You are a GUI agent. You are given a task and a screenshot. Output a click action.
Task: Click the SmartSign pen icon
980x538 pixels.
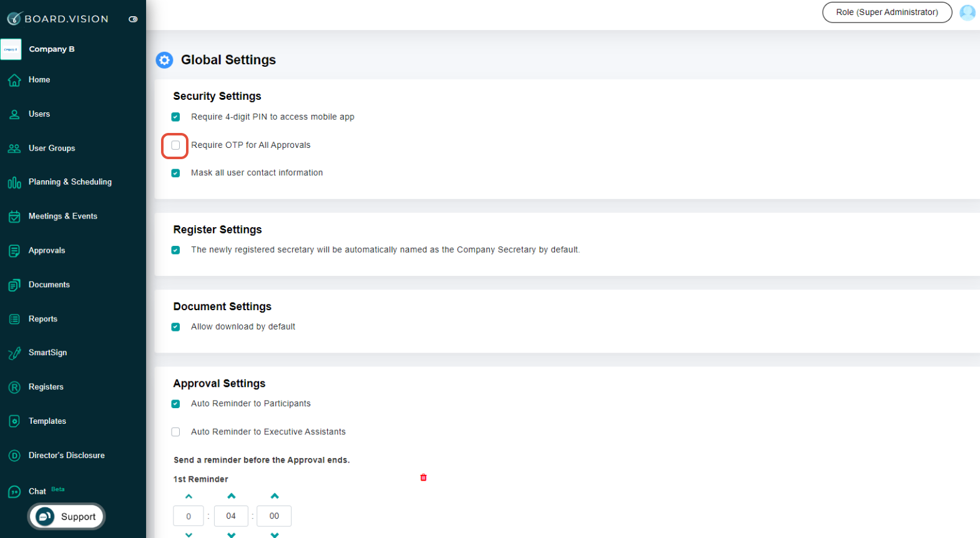pyautogui.click(x=14, y=353)
